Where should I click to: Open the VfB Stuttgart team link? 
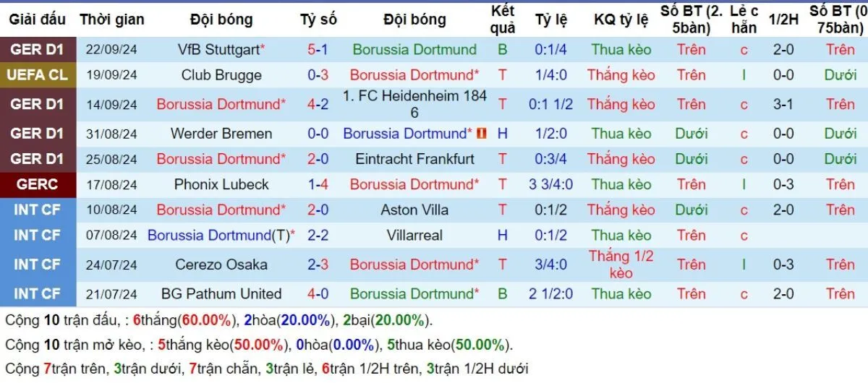[218, 50]
